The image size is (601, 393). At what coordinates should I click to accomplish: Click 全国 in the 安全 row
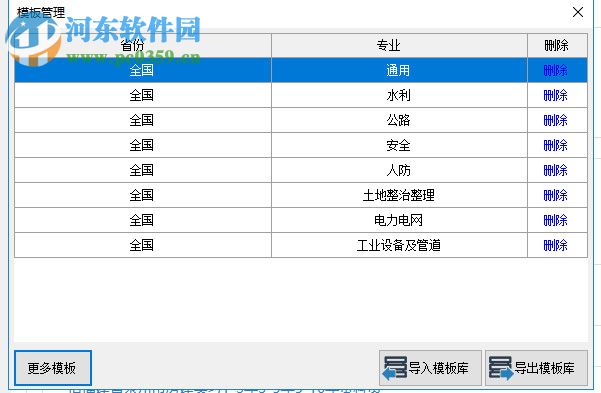[141, 145]
